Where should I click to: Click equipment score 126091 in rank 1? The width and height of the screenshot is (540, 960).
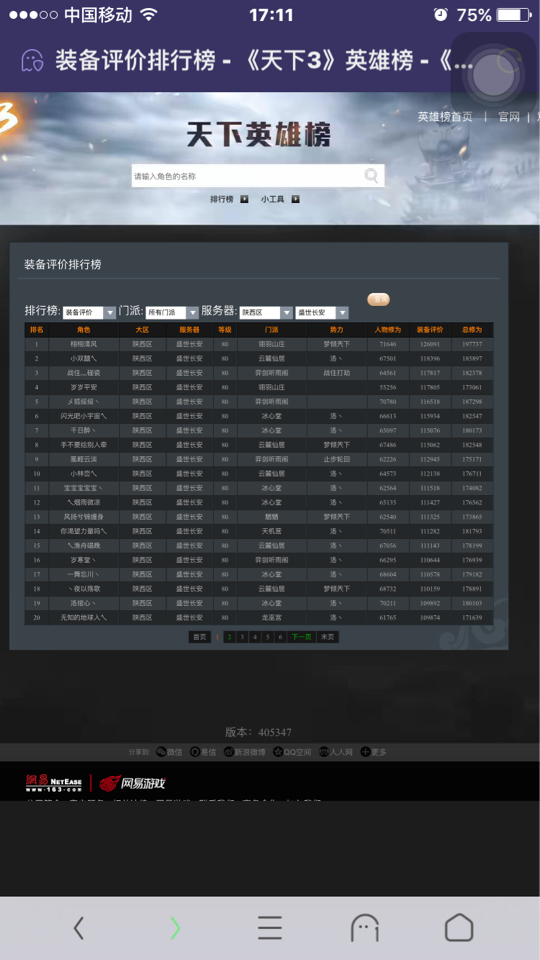430,344
